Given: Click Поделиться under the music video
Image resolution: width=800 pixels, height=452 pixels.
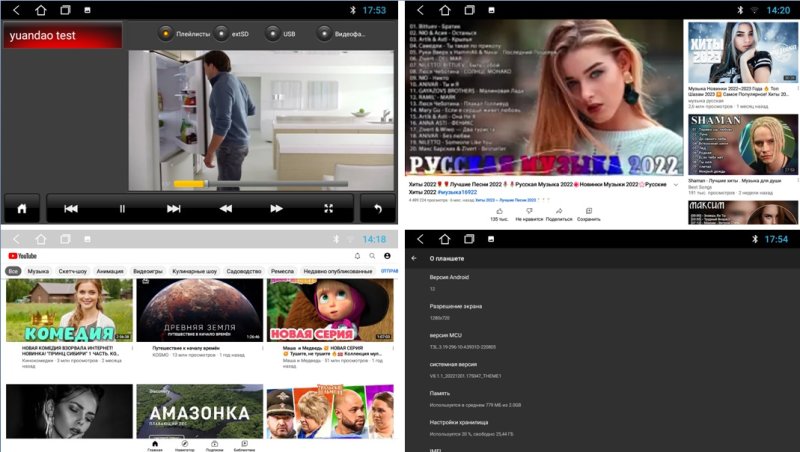Looking at the screenshot, I should click(x=559, y=214).
